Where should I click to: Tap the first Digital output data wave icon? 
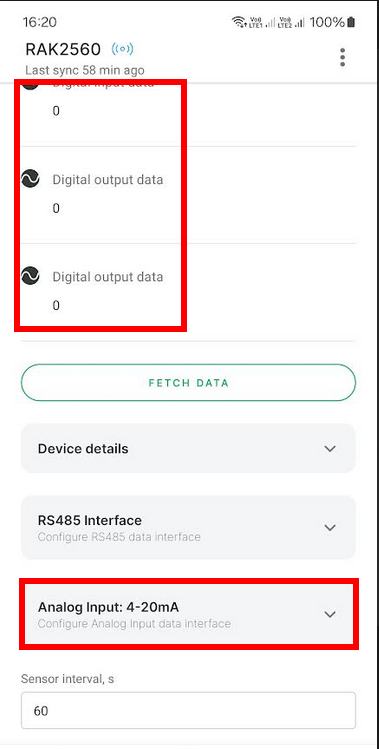coord(30,179)
